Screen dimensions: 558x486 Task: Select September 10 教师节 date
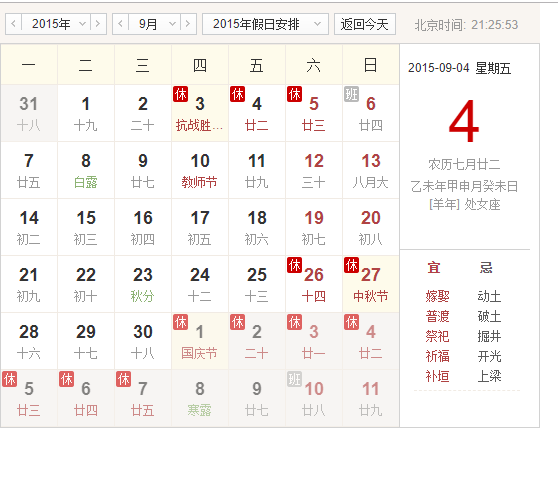(x=200, y=170)
